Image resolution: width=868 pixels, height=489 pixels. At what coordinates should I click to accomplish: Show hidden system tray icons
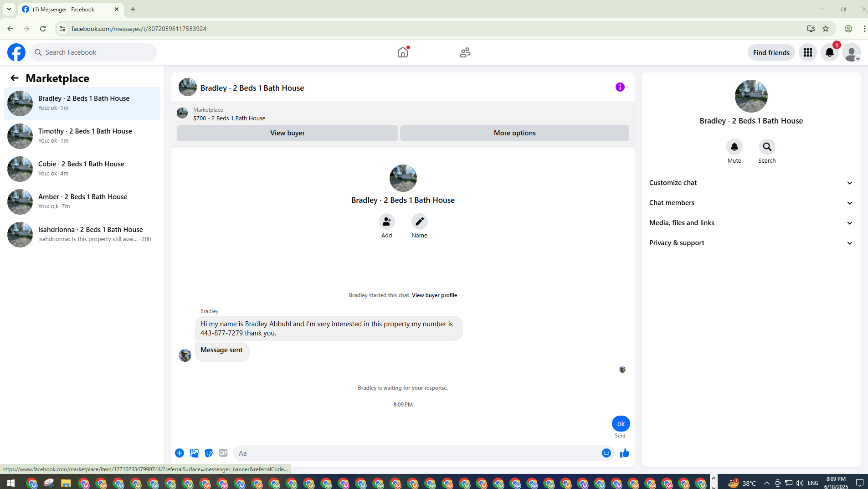767,483
